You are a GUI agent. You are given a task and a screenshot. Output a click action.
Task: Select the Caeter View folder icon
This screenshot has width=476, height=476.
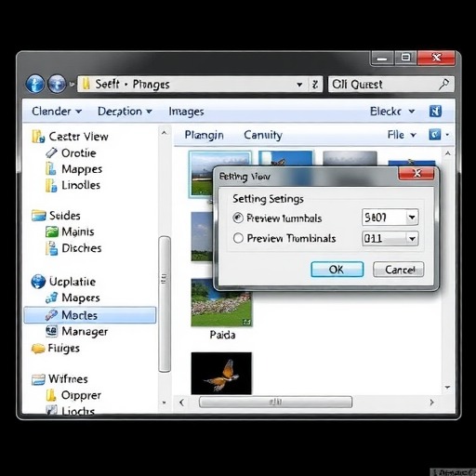(38, 137)
